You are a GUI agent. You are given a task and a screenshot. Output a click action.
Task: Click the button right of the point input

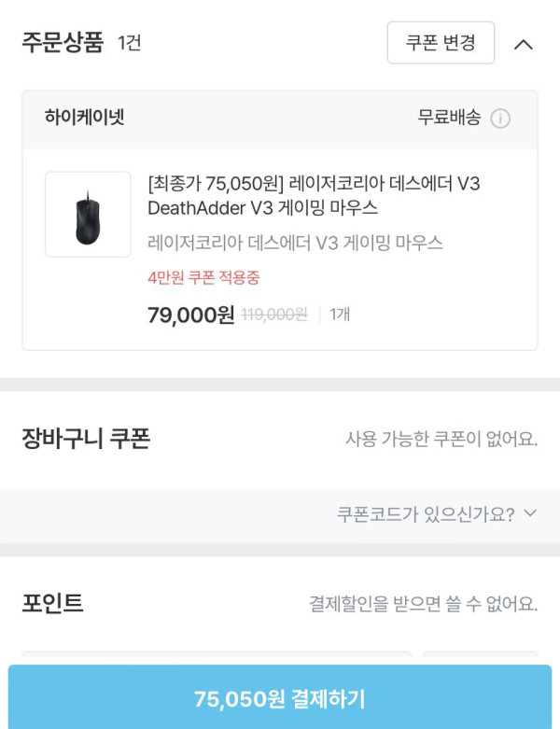point(480,657)
